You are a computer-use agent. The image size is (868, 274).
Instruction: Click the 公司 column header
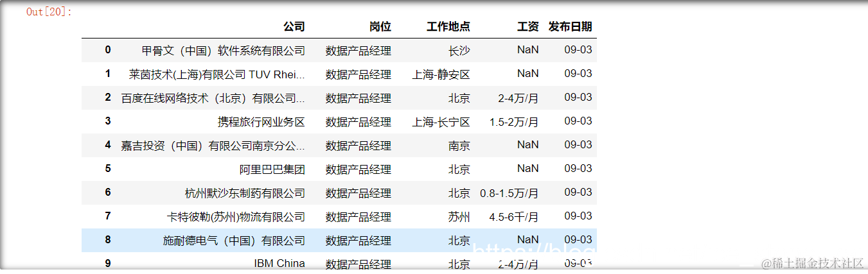(294, 27)
